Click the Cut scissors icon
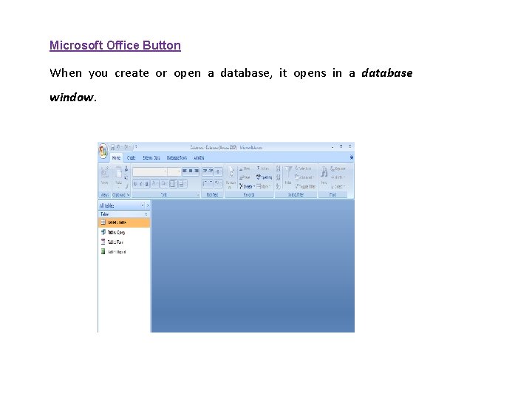The image size is (532, 399). 126,168
